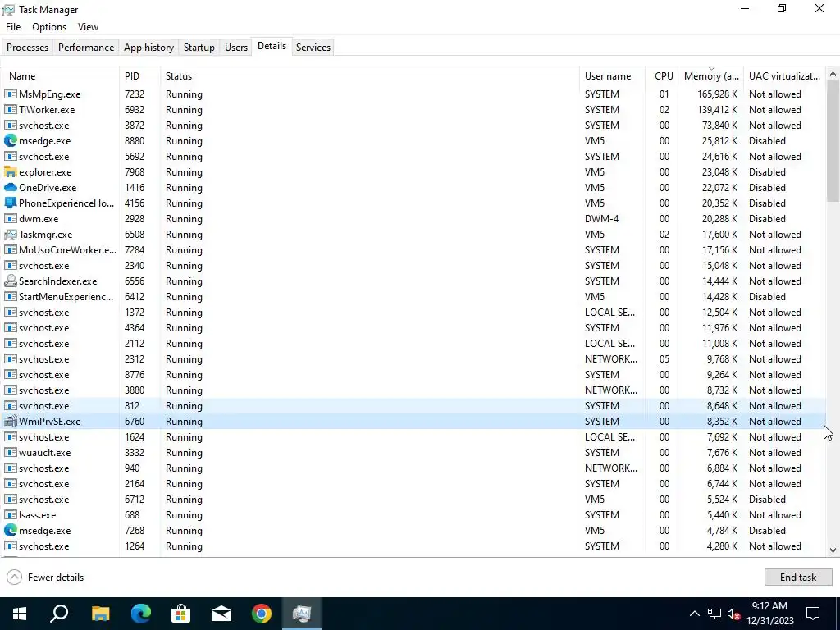Viewport: 840px width, 630px height.
Task: Click the StartMenuExperienceHost icon
Action: (x=10, y=297)
